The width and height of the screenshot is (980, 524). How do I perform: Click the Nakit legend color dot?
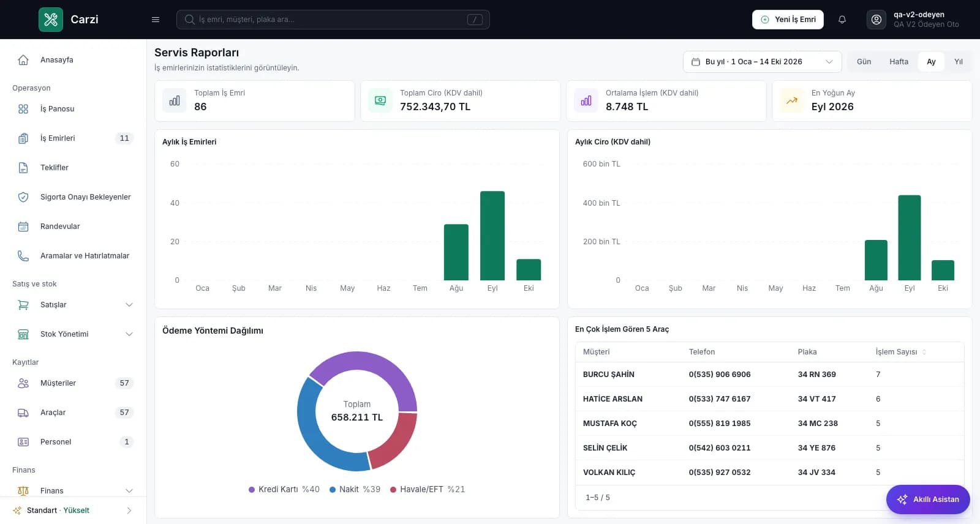click(333, 490)
